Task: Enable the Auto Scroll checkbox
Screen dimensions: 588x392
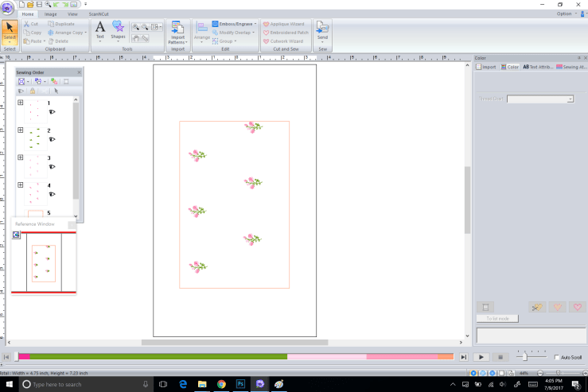Action: point(556,358)
